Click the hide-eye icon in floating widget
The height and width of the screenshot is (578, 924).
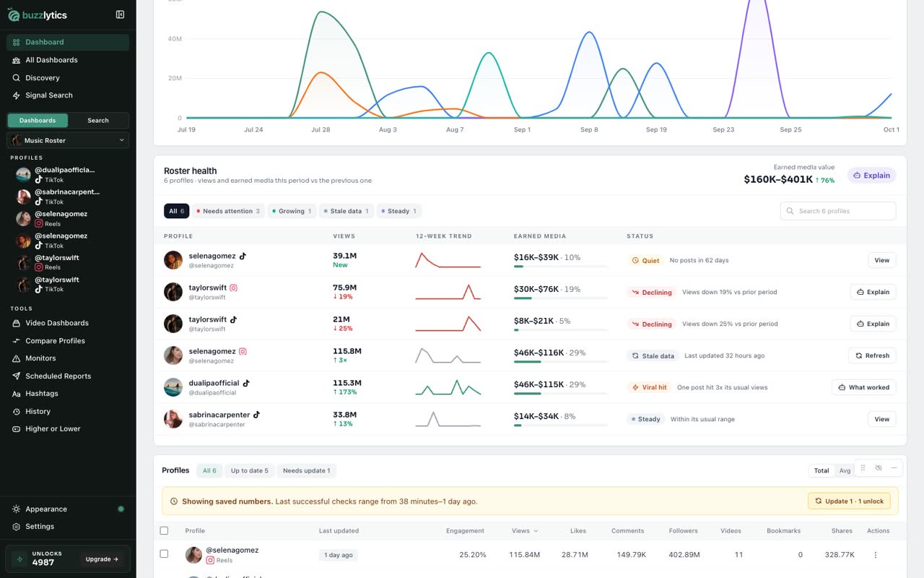[879, 467]
